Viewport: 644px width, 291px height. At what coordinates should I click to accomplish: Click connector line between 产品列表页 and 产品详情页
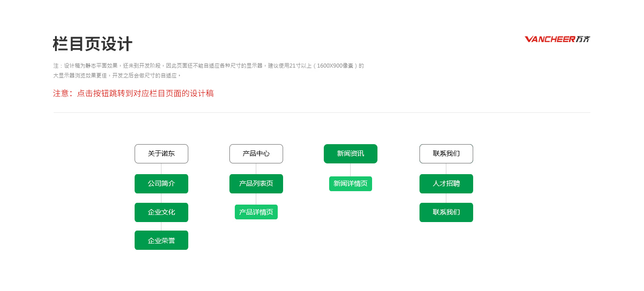click(256, 199)
